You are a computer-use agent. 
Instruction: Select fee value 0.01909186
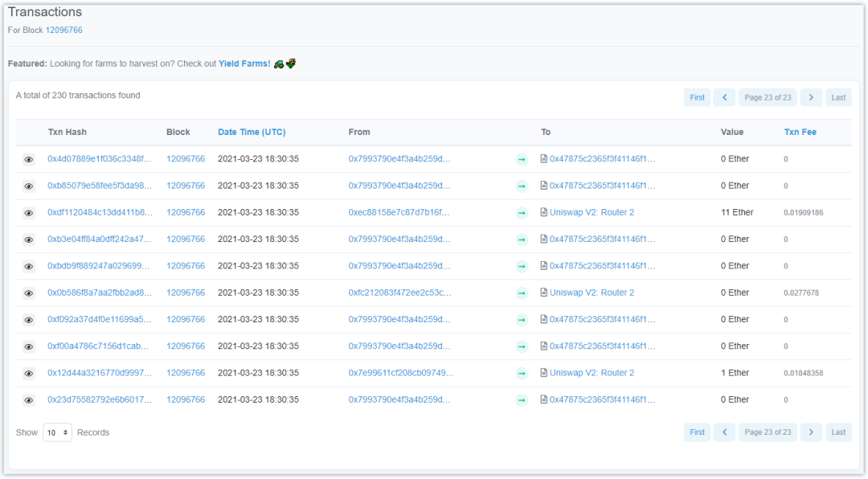click(x=803, y=213)
